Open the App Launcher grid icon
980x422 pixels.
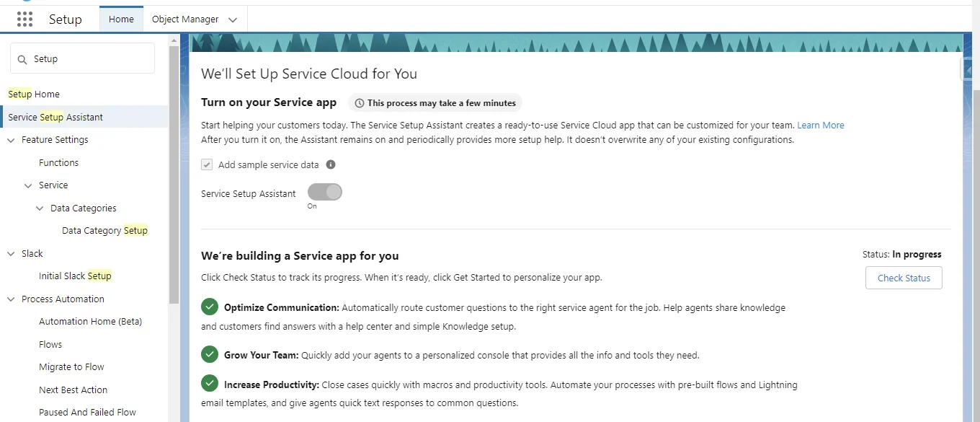[x=24, y=19]
